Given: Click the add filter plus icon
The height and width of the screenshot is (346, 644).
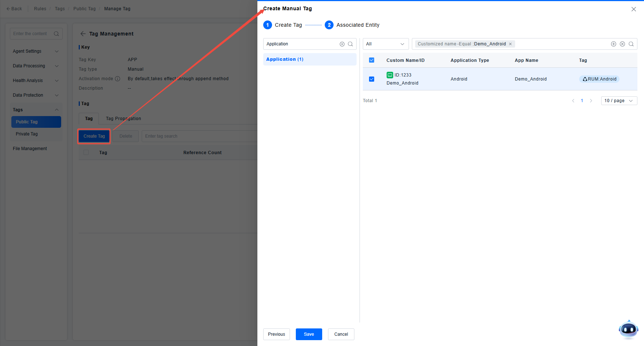Looking at the screenshot, I should click(614, 44).
